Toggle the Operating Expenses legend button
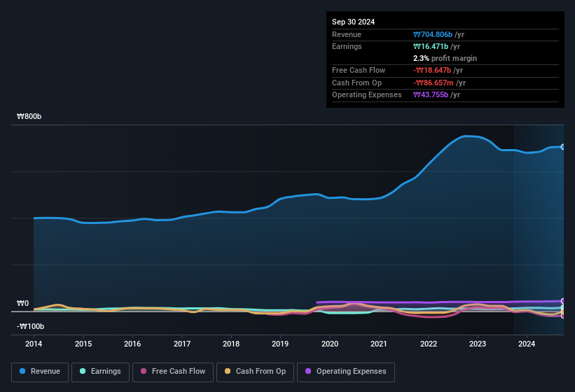Viewport: 575px width, 392px height. 346,372
